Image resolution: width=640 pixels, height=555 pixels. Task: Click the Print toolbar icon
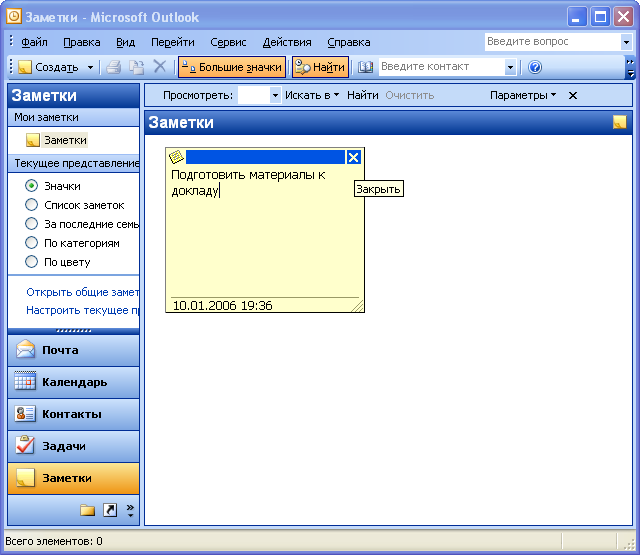114,67
